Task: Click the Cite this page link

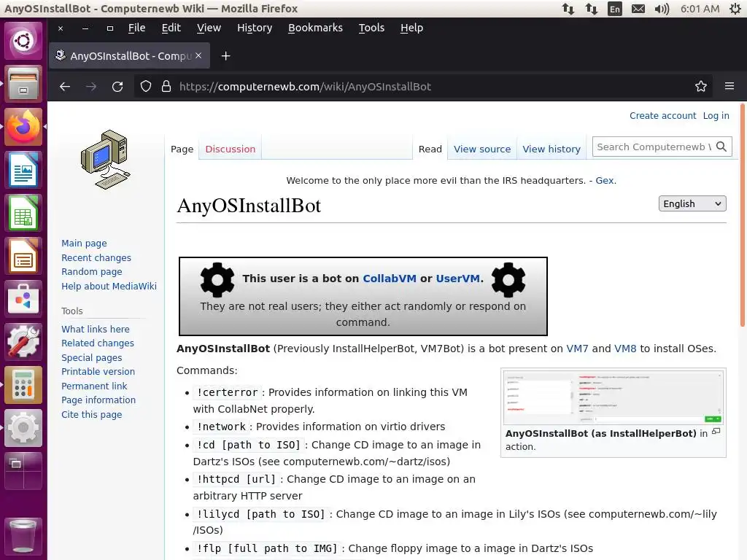Action: click(x=91, y=414)
